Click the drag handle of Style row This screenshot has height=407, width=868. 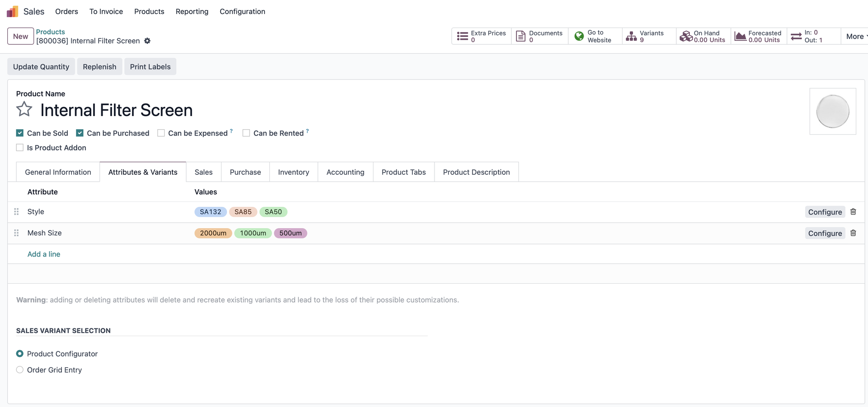pyautogui.click(x=17, y=212)
